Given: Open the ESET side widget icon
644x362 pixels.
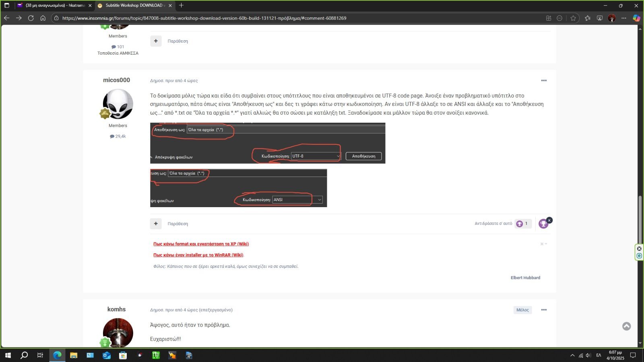Looking at the screenshot, I should click(639, 256).
